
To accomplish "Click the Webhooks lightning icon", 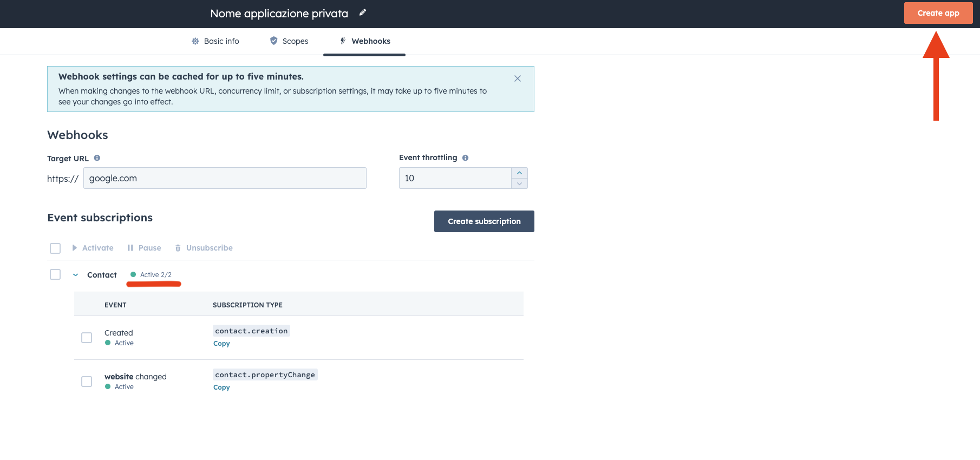I will (343, 41).
